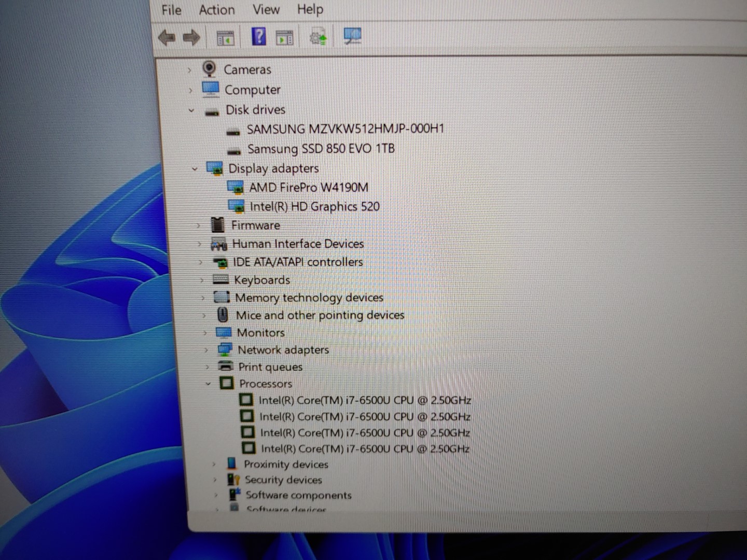Image resolution: width=747 pixels, height=560 pixels.
Task: Click the Proximity devices icon
Action: [232, 464]
